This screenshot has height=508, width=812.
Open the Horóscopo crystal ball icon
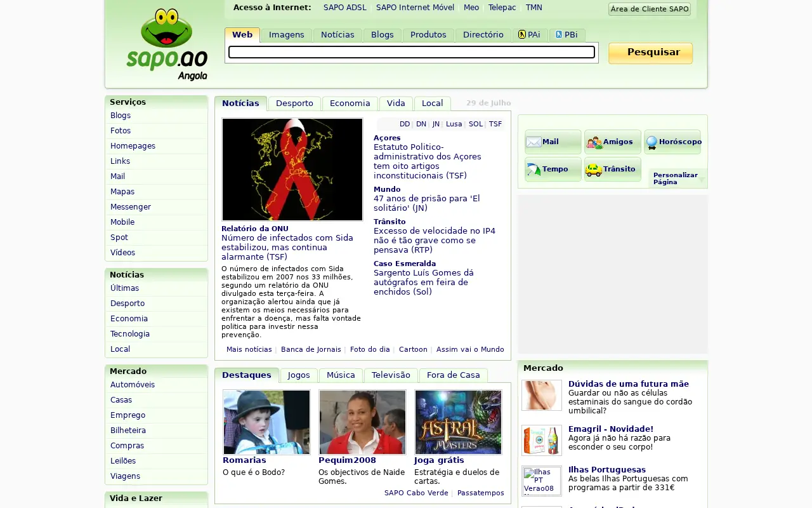tap(652, 143)
